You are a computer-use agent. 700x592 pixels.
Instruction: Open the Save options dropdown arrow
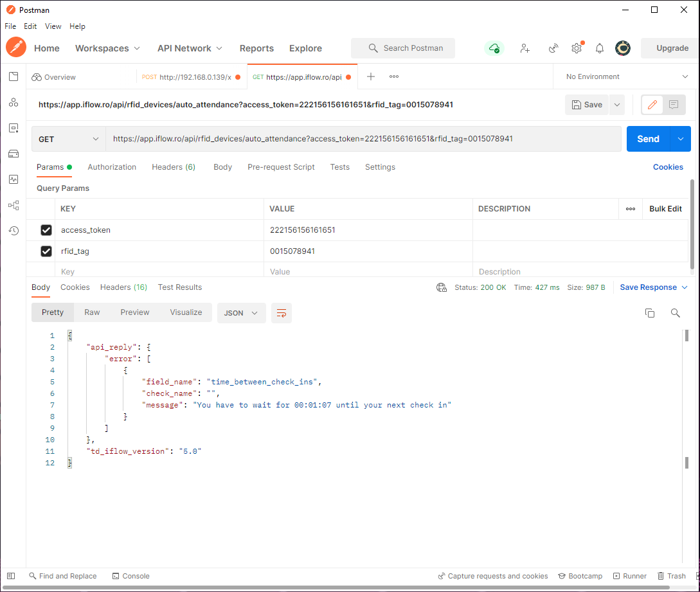(x=617, y=105)
